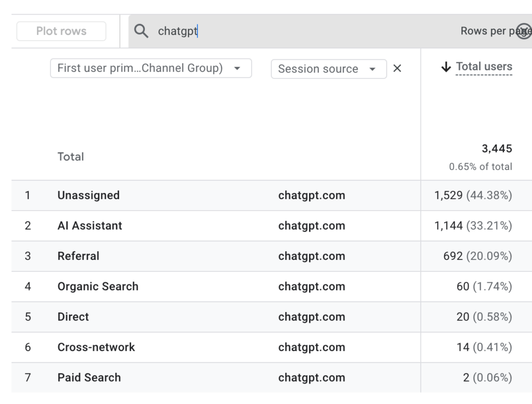This screenshot has height=404, width=532.
Task: Remove Session source secondary dimension
Action: [x=397, y=68]
